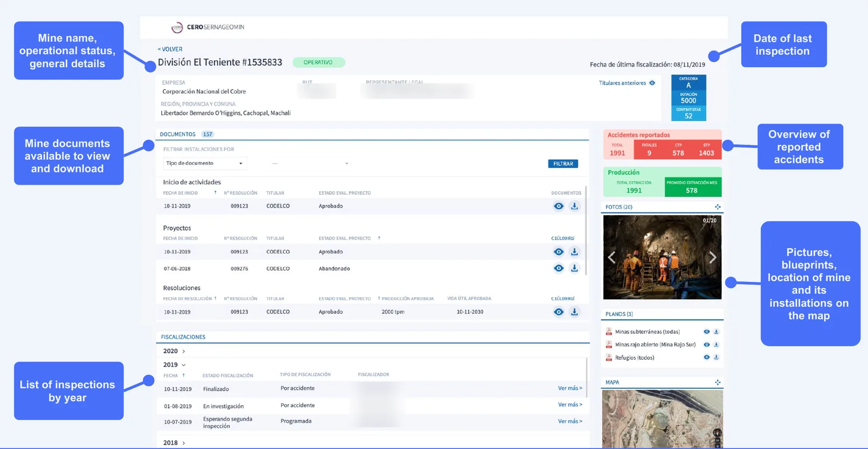
Task: View the Inicio de actividades document with eye icon
Action: point(559,206)
